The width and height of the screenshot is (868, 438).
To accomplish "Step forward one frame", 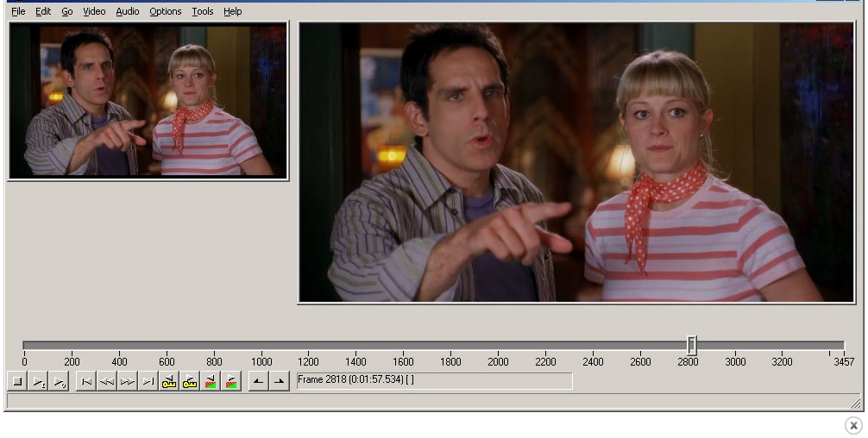I will pos(128,381).
